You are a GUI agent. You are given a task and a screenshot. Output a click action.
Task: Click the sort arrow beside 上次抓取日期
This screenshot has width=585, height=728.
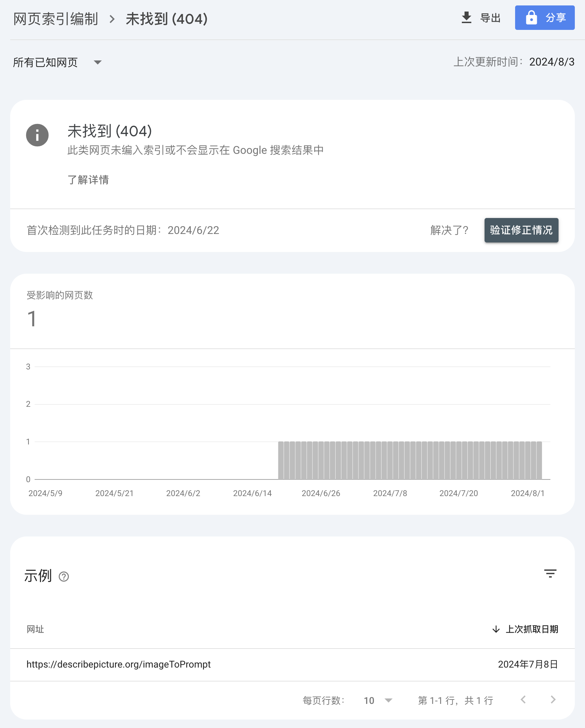pyautogui.click(x=496, y=629)
